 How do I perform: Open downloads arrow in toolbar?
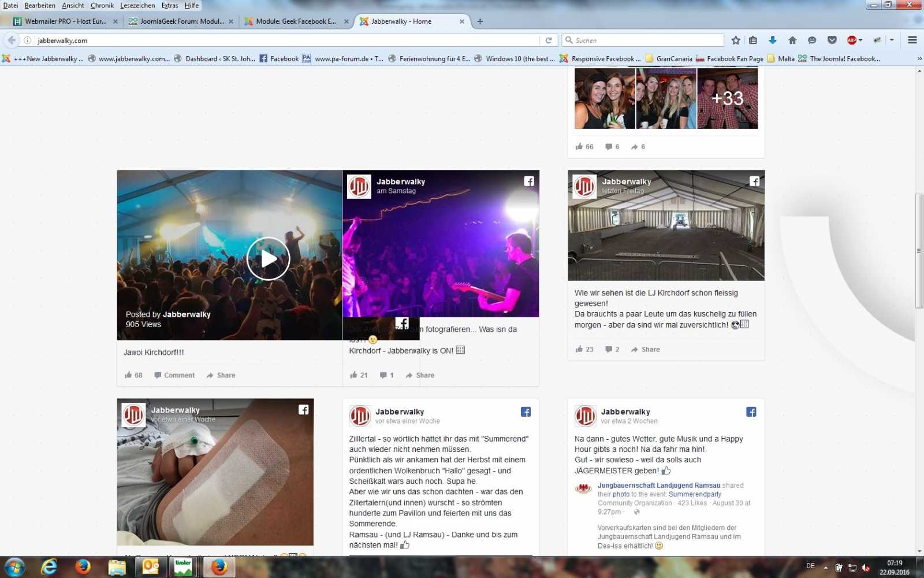773,40
